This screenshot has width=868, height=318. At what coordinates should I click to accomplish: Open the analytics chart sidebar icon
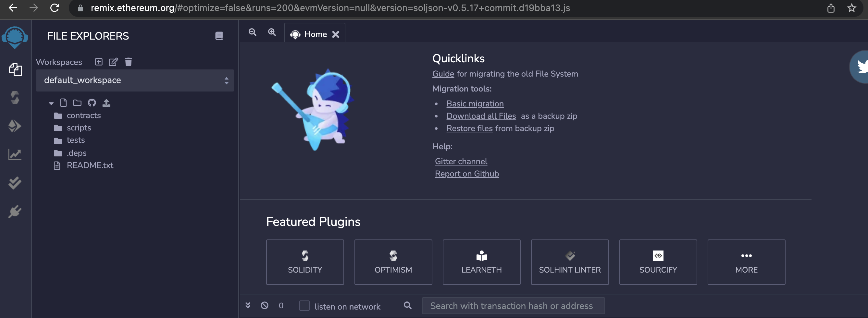[x=15, y=154]
